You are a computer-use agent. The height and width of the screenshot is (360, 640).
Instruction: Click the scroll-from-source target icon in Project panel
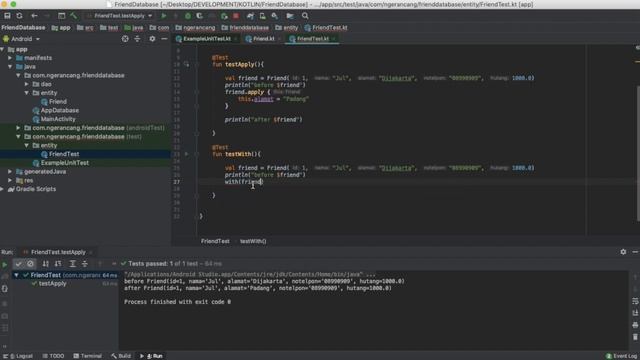click(x=125, y=39)
